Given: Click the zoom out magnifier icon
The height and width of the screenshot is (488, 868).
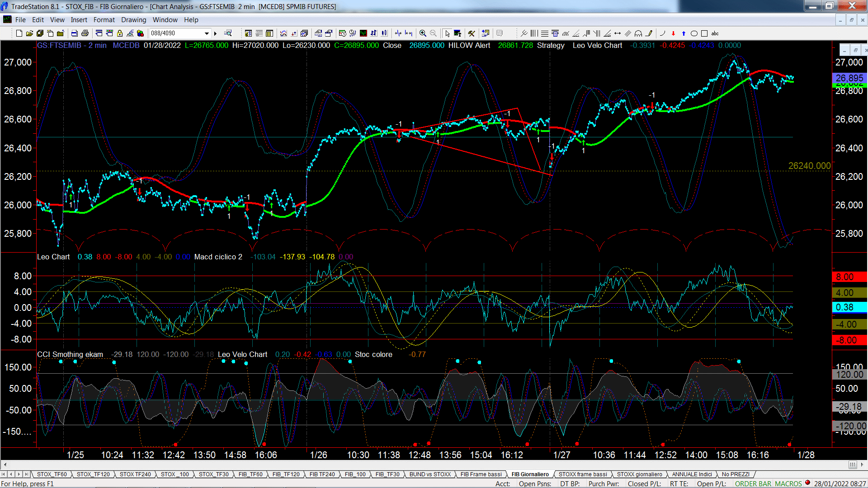Looking at the screenshot, I should [x=433, y=33].
